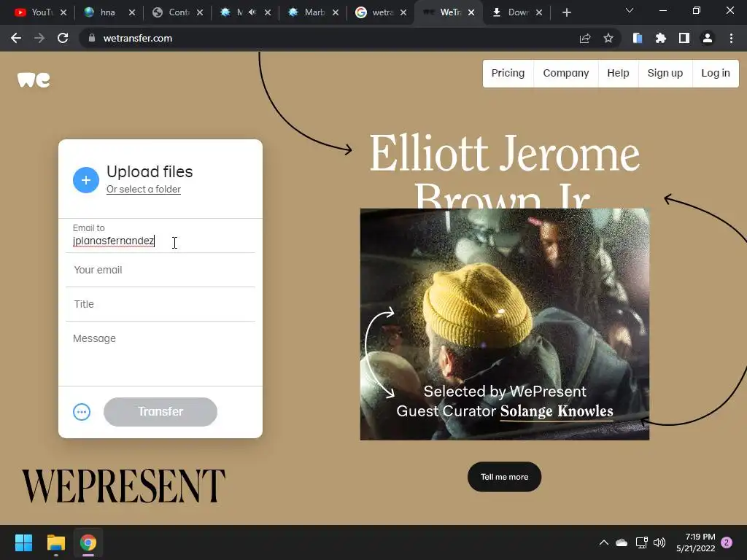The image size is (747, 560).
Task: Click the Message text area
Action: [160, 354]
